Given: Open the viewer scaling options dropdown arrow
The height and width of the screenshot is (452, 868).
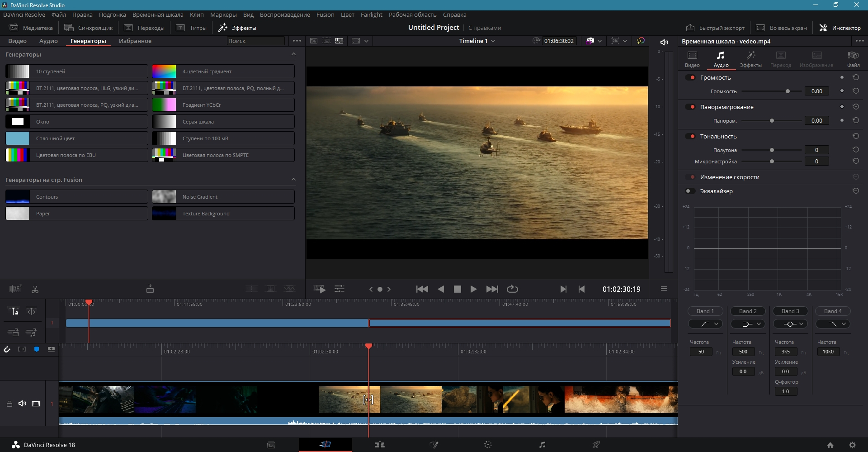Looking at the screenshot, I should [366, 41].
